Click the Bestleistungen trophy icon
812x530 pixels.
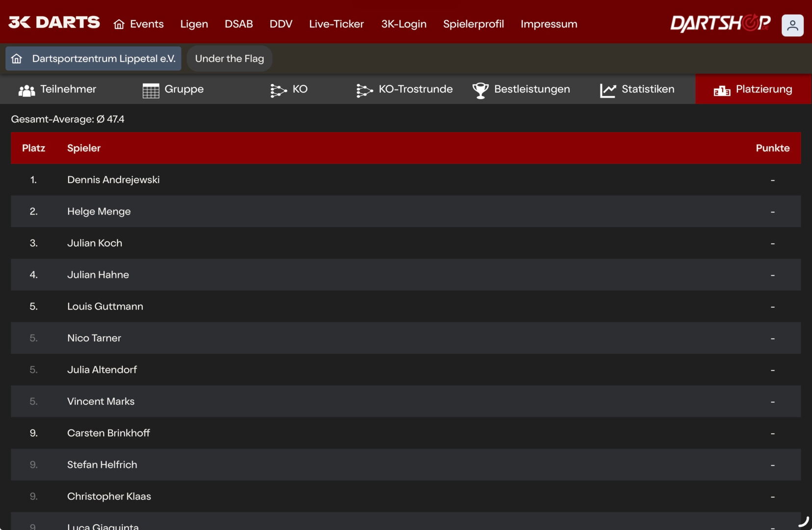click(x=480, y=90)
